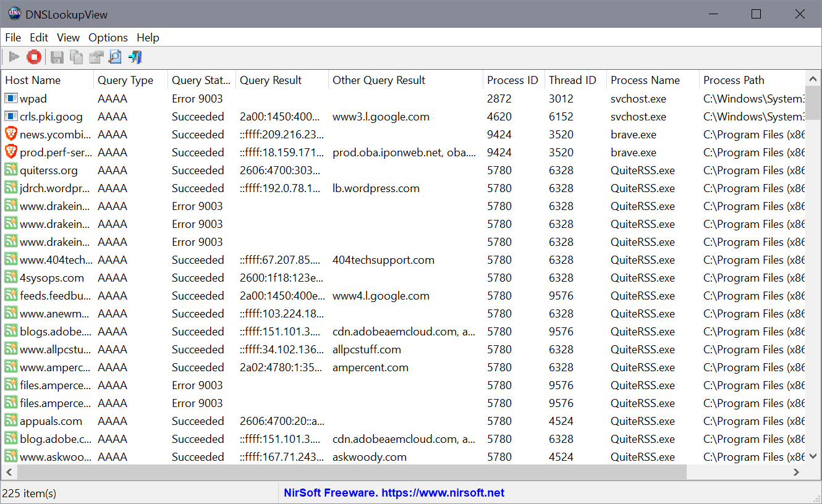Open the Help menu

[x=148, y=38]
